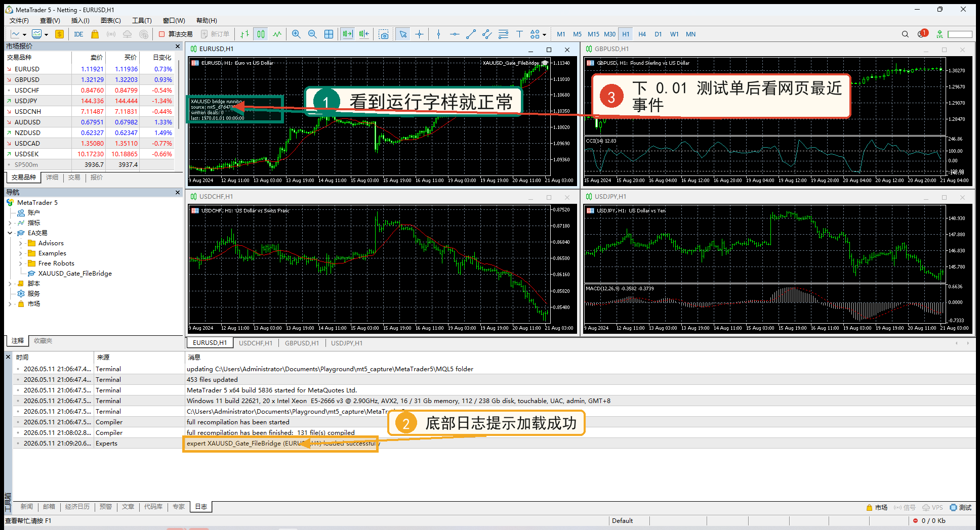The height and width of the screenshot is (530, 980).
Task: Open the search magnifier in toolbar
Action: [905, 34]
